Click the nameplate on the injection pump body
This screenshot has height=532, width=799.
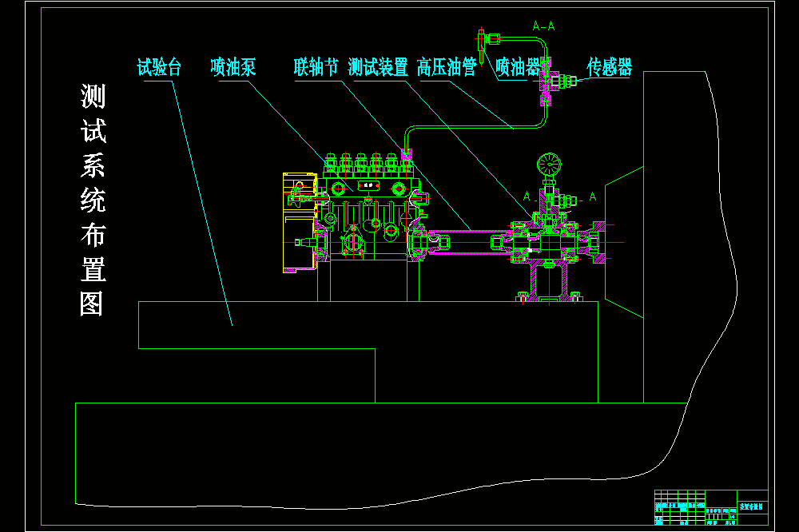tap(368, 185)
